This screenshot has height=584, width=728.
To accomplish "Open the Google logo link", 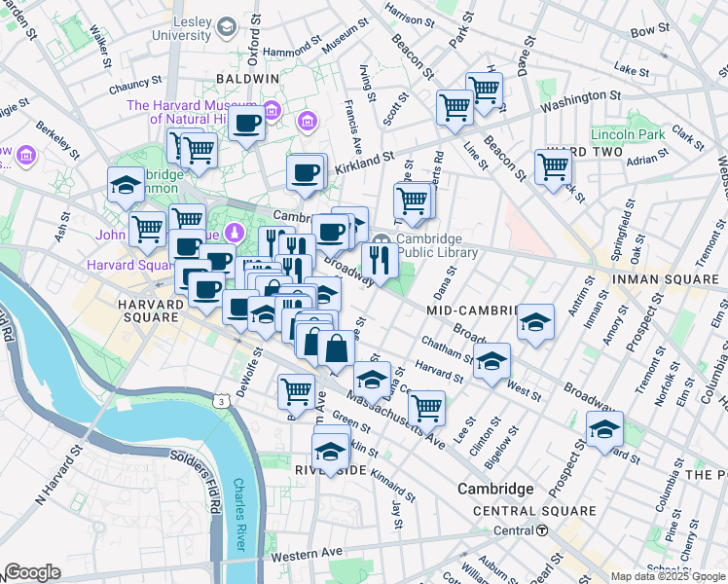I will click(x=32, y=573).
